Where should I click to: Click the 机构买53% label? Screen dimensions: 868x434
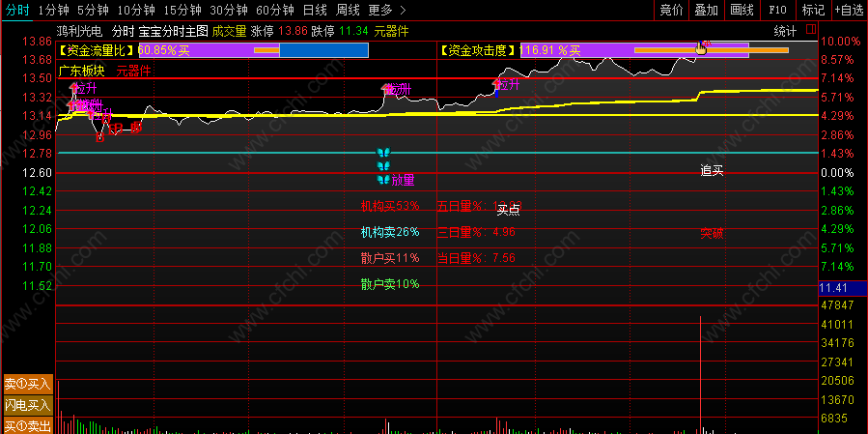coord(390,206)
